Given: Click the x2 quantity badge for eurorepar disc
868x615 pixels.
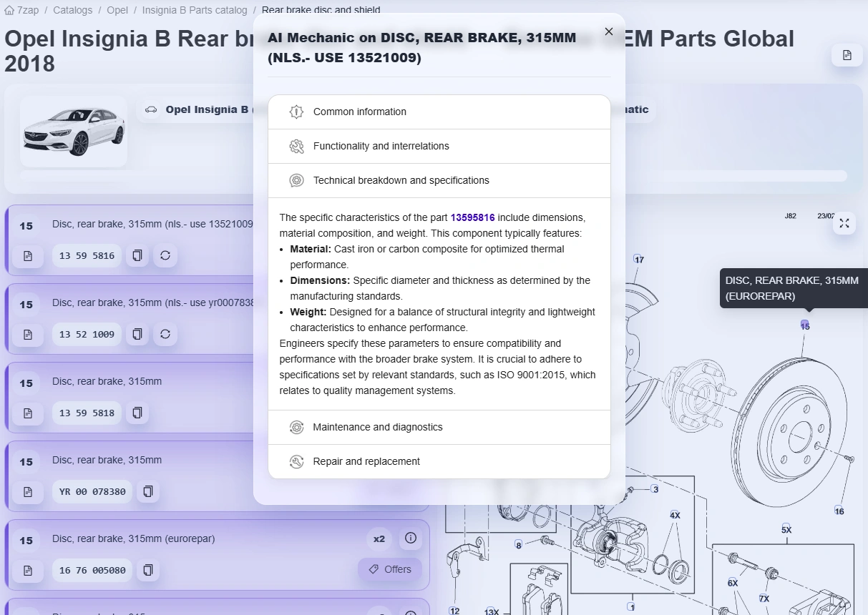Looking at the screenshot, I should [379, 538].
